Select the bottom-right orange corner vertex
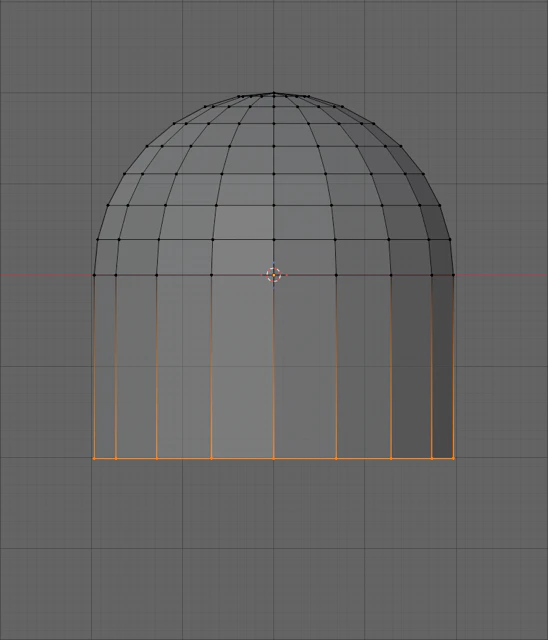 pyautogui.click(x=453, y=458)
